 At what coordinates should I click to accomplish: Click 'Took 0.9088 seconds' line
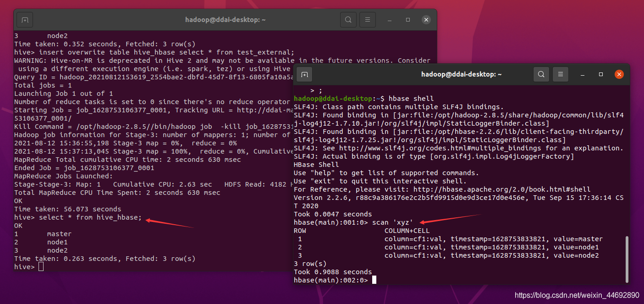coord(333,272)
